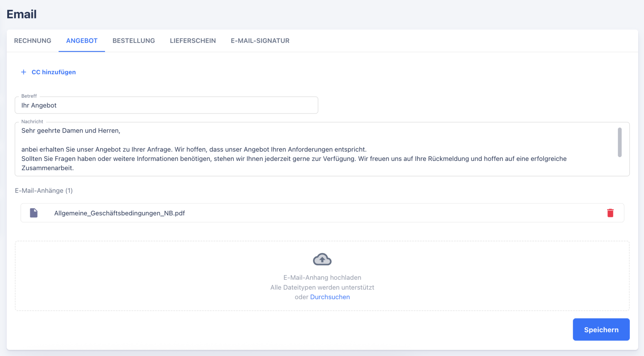
Task: Delete the attached PDF with the trash icon
Action: (610, 213)
